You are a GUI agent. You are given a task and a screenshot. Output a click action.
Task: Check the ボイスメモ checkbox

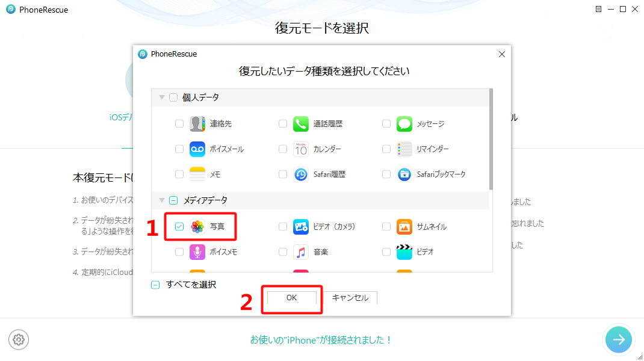point(179,251)
